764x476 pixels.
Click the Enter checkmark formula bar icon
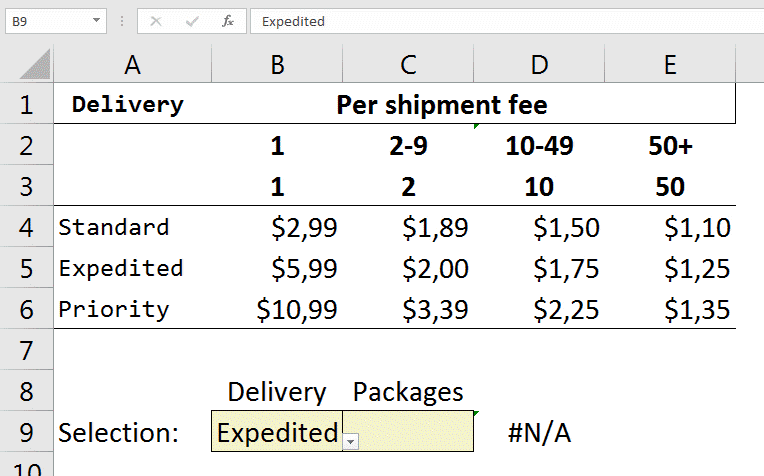click(191, 21)
